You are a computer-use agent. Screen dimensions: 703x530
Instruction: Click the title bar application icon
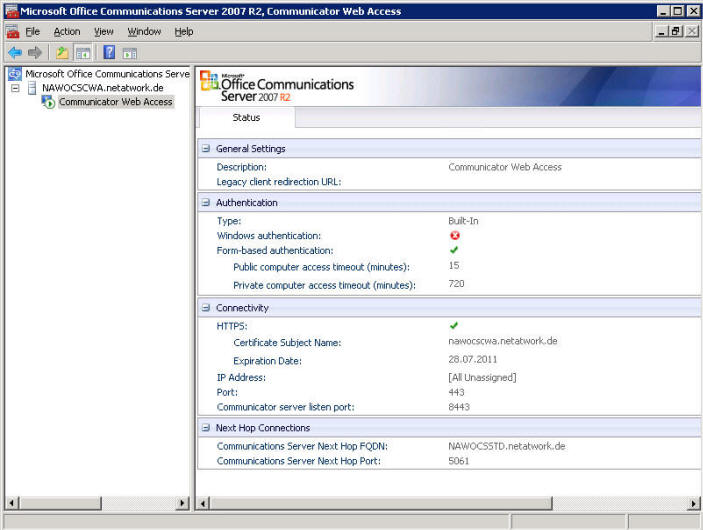[12, 11]
